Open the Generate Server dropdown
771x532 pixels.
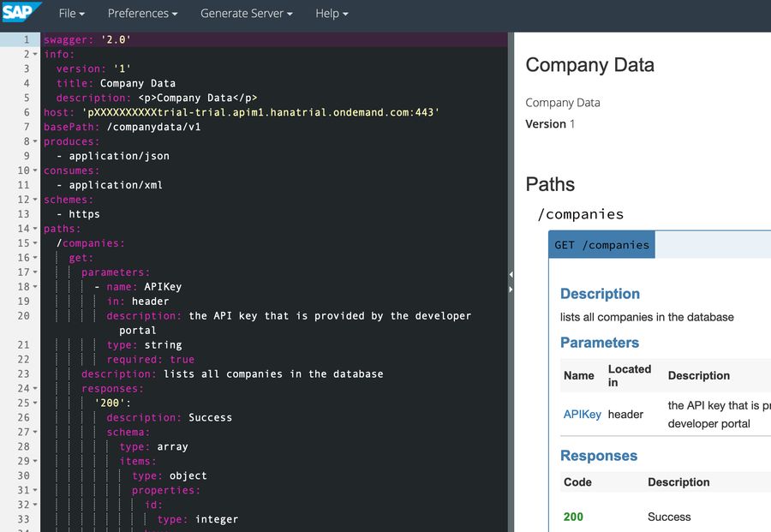(x=246, y=14)
